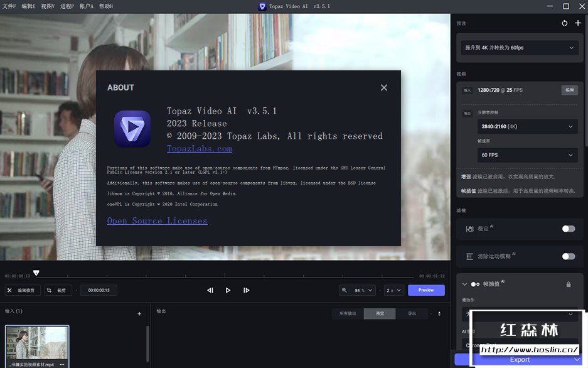This screenshot has height=368, width=588.
Task: Step to the next frame
Action: 246,290
